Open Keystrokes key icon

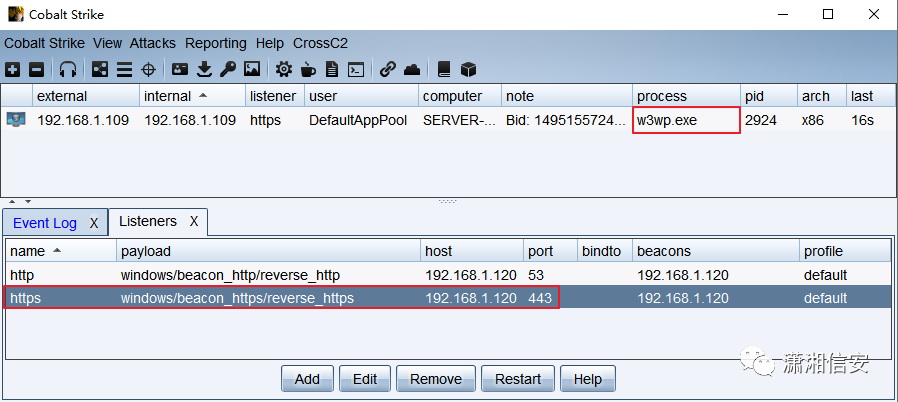(228, 70)
